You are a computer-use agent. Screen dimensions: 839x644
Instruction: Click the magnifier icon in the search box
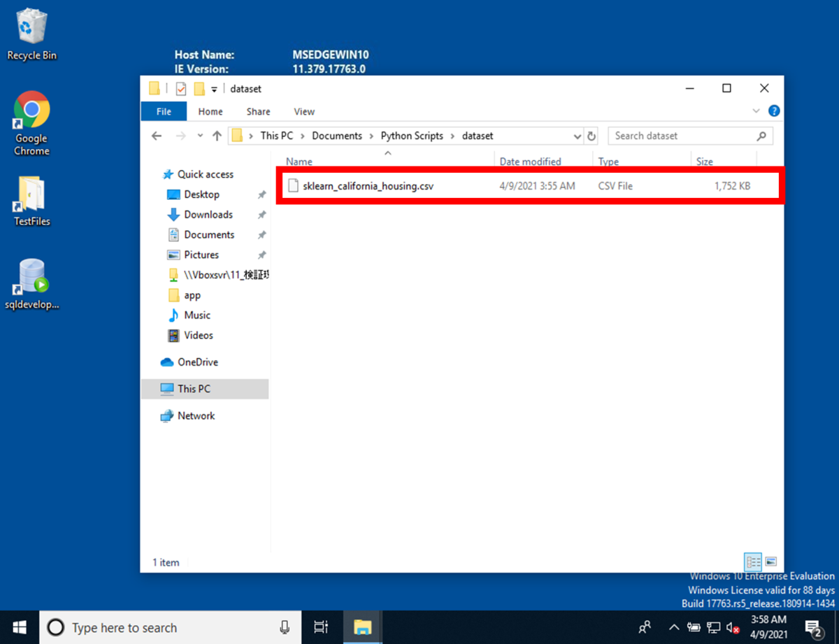pyautogui.click(x=761, y=136)
